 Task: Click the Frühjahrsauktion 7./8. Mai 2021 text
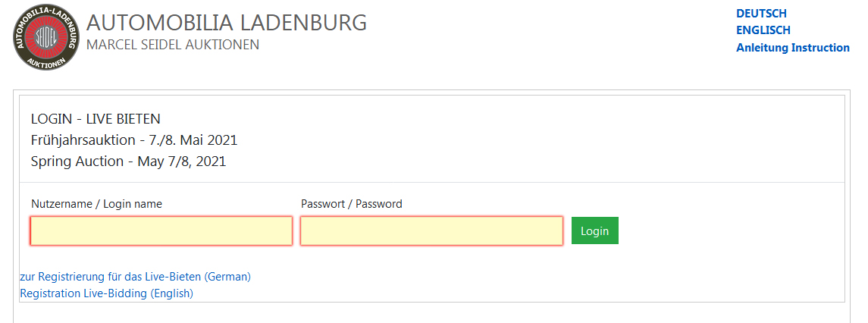[134, 140]
